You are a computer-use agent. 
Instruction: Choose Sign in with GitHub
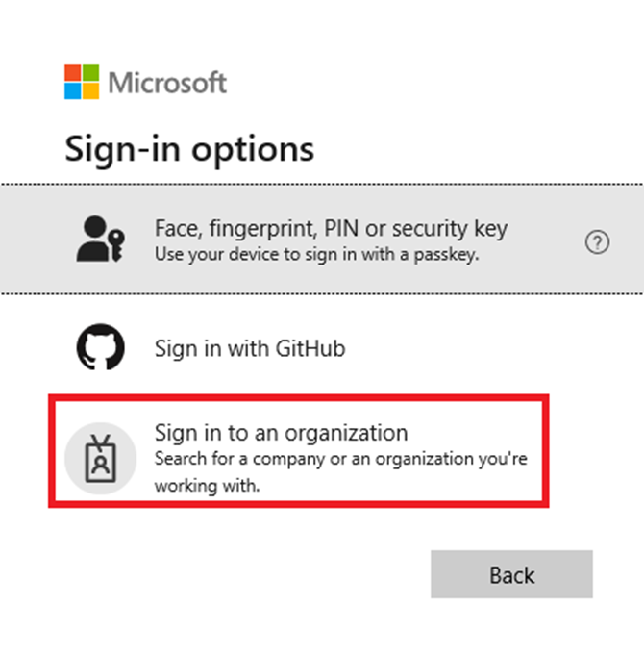pos(249,347)
